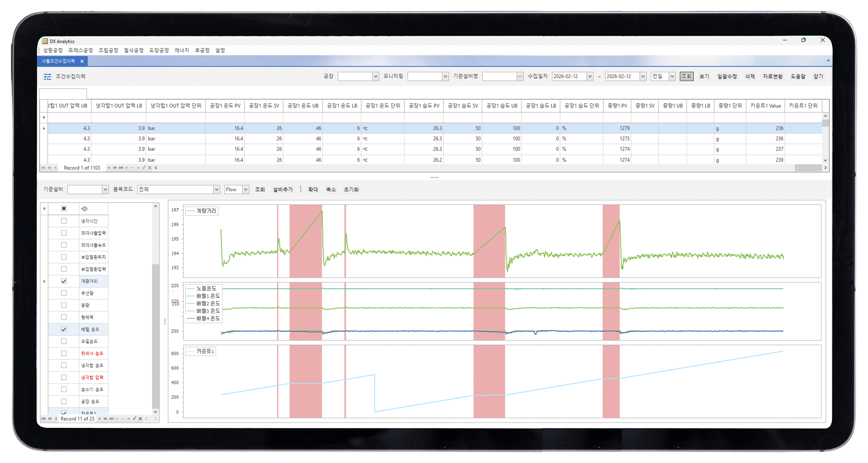
Task: Click the ABC text filter icon
Action: (85, 209)
